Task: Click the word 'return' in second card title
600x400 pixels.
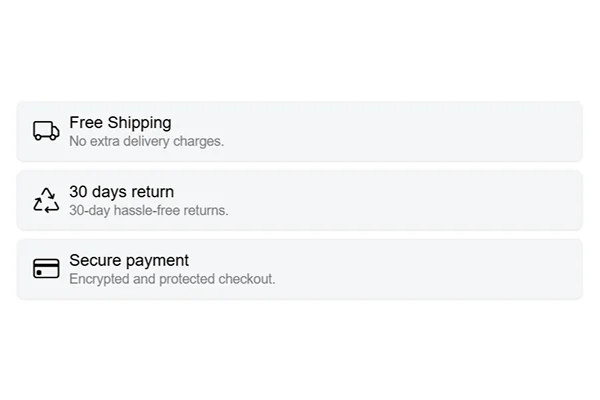Action: [152, 192]
